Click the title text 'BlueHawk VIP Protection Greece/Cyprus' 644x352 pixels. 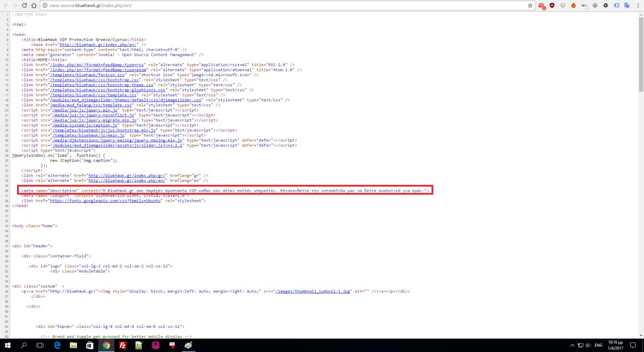(83, 40)
